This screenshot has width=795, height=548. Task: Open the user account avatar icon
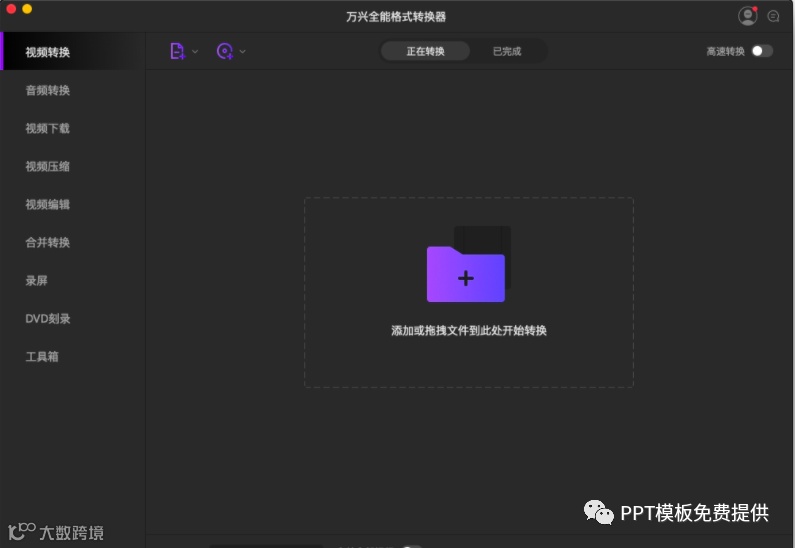coord(747,16)
